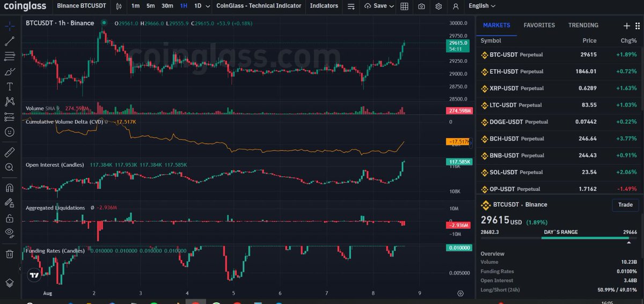
Task: Select the 1D timeframe
Action: point(197,6)
